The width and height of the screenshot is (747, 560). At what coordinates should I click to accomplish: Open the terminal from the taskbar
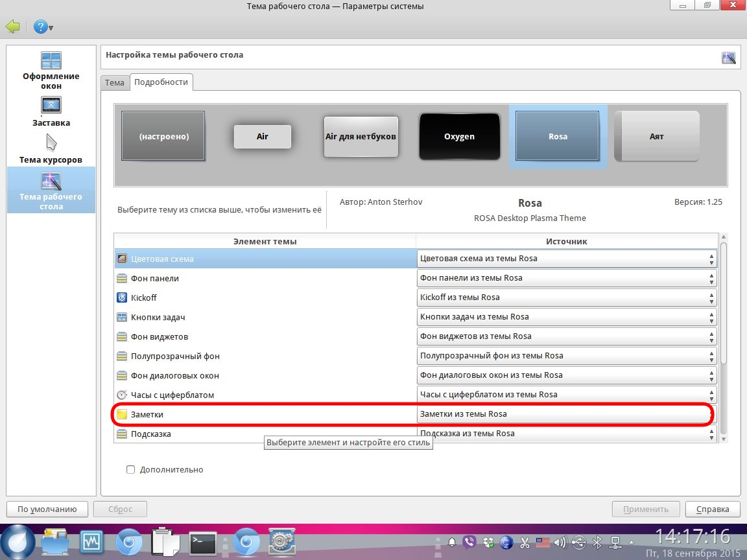pyautogui.click(x=203, y=543)
